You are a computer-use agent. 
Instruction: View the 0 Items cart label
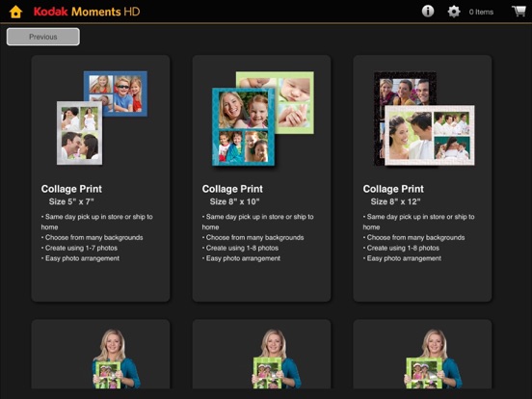click(x=481, y=12)
